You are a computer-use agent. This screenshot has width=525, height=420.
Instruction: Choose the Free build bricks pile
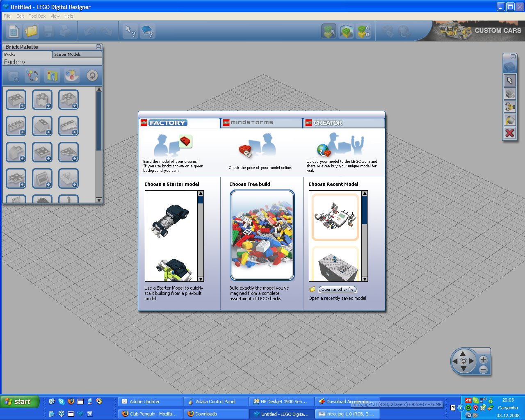click(x=262, y=235)
